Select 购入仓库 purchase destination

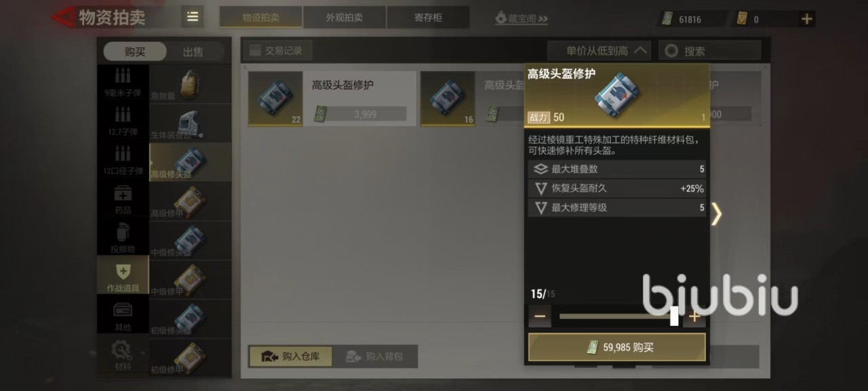pos(290,356)
